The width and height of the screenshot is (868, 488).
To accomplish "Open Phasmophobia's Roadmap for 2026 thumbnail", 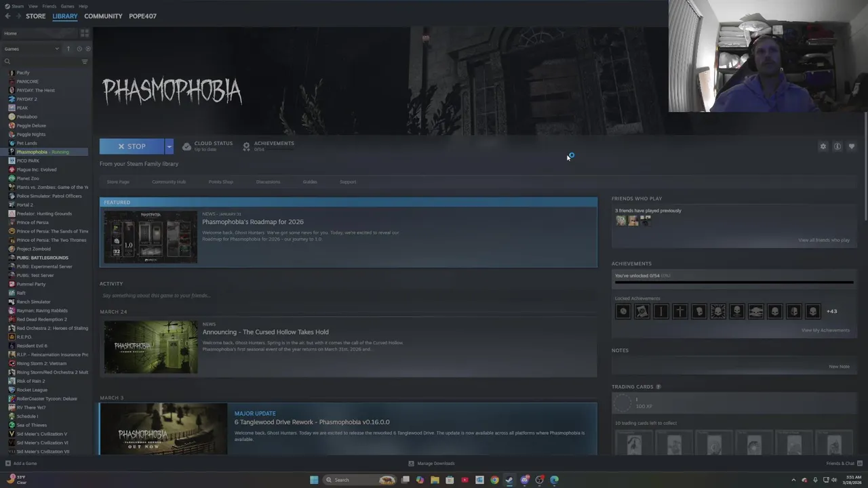I will (x=151, y=237).
